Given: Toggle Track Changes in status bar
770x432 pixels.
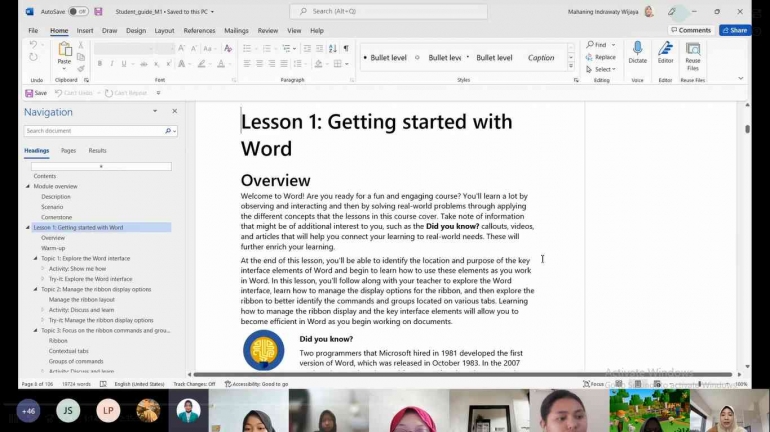Looking at the screenshot, I should pos(193,384).
